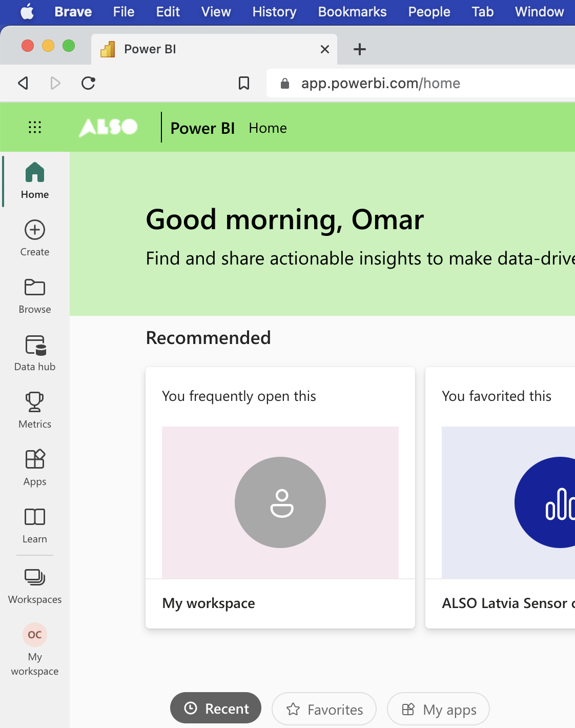
Task: Switch to the Favorites tab
Action: coord(324,709)
